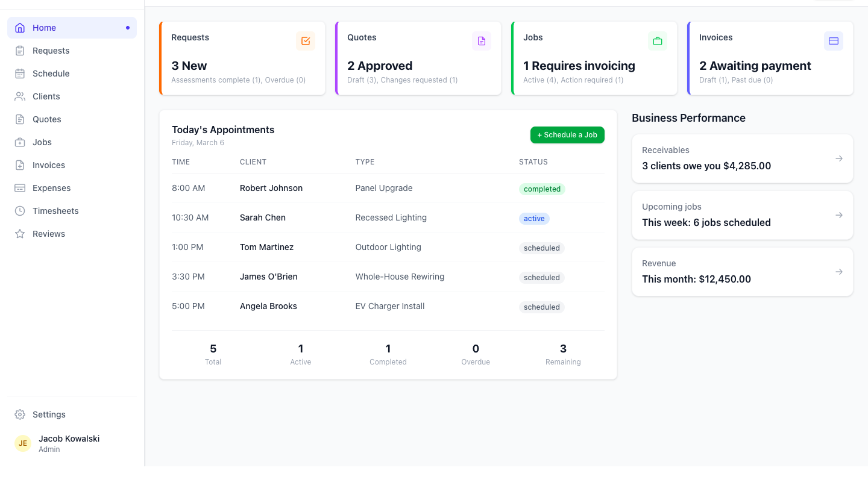This screenshot has width=868, height=488.
Task: Expand the Receivables card via its arrow
Action: coord(839,158)
